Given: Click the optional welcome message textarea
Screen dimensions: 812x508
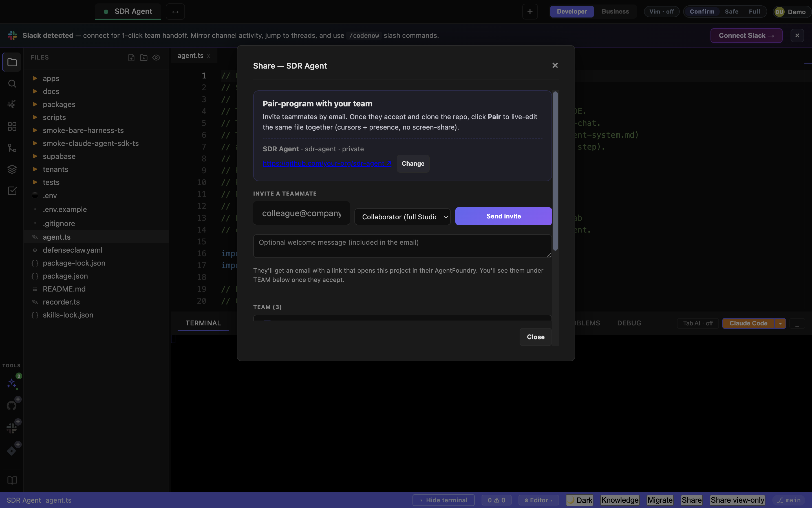Looking at the screenshot, I should 402,246.
